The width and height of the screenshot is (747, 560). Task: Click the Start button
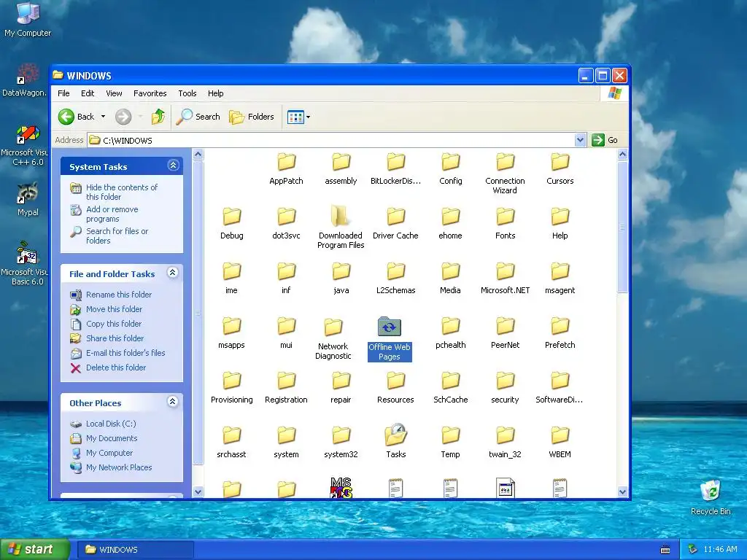point(34,549)
